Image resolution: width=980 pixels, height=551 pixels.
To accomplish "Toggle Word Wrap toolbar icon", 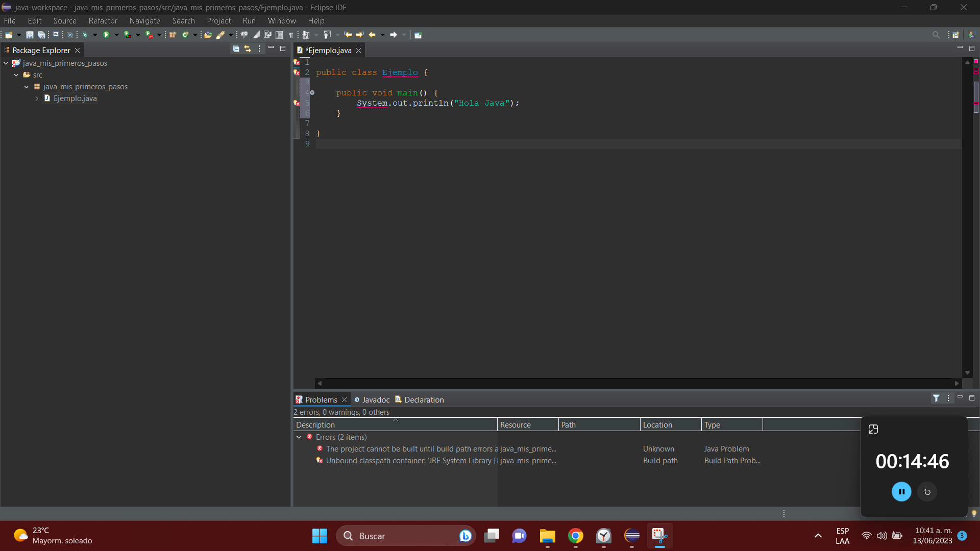I will coord(267,35).
